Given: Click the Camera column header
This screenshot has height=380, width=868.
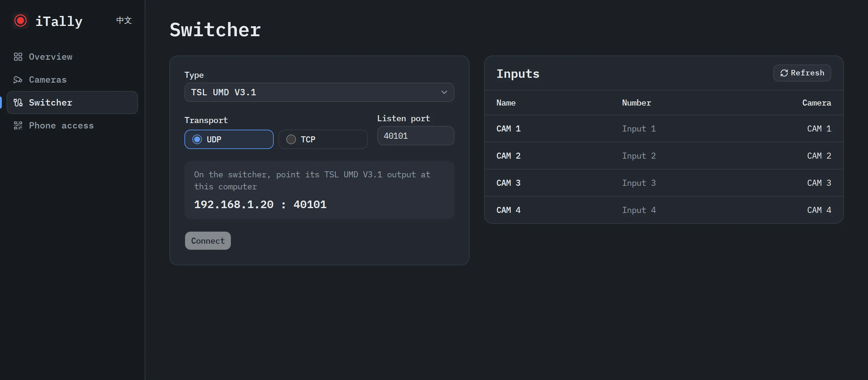Looking at the screenshot, I should click(816, 103).
